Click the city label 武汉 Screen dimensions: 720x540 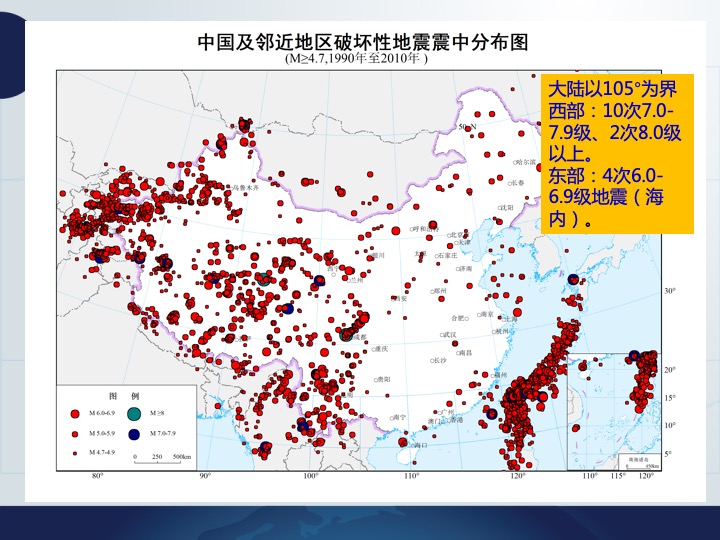[x=450, y=335]
